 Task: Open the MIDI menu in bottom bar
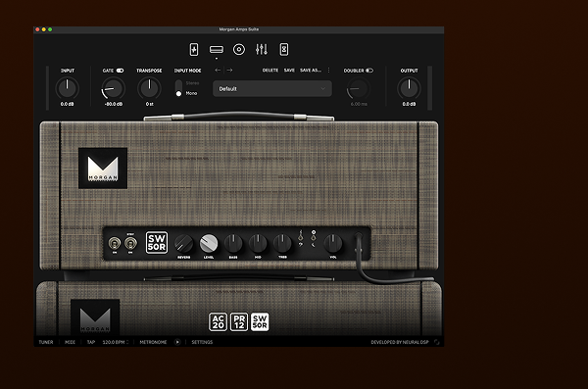tap(71, 342)
